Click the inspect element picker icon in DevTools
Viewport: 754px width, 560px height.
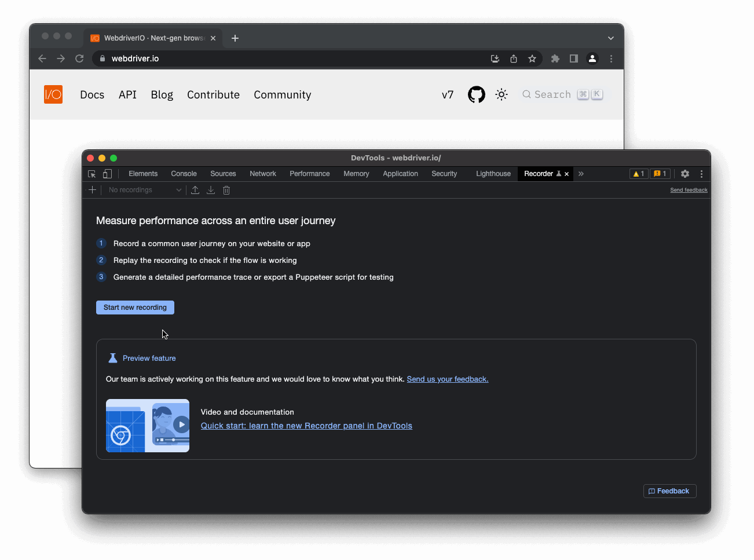91,174
